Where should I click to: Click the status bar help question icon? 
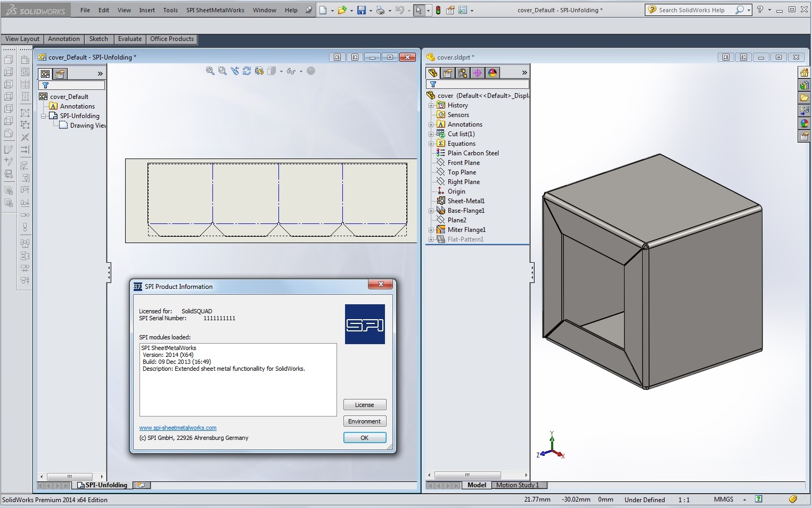(x=759, y=499)
